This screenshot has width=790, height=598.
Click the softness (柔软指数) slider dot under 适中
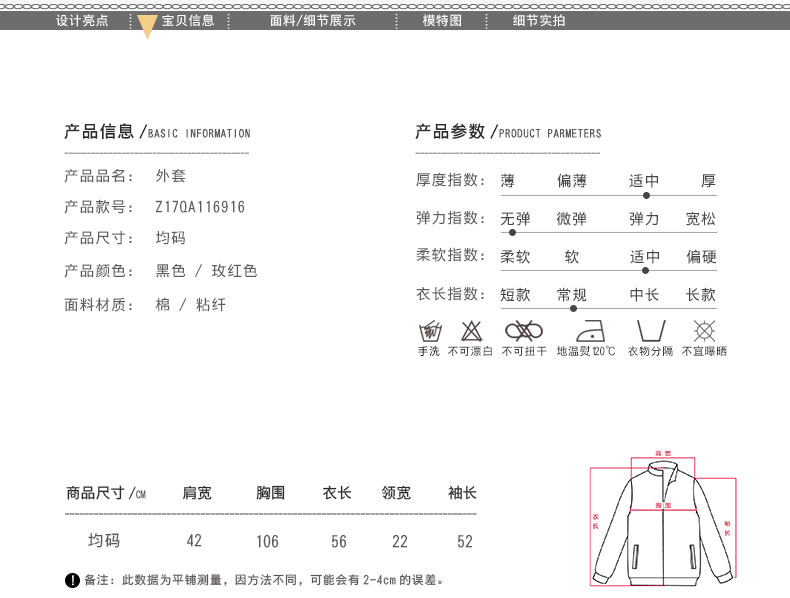(x=645, y=270)
